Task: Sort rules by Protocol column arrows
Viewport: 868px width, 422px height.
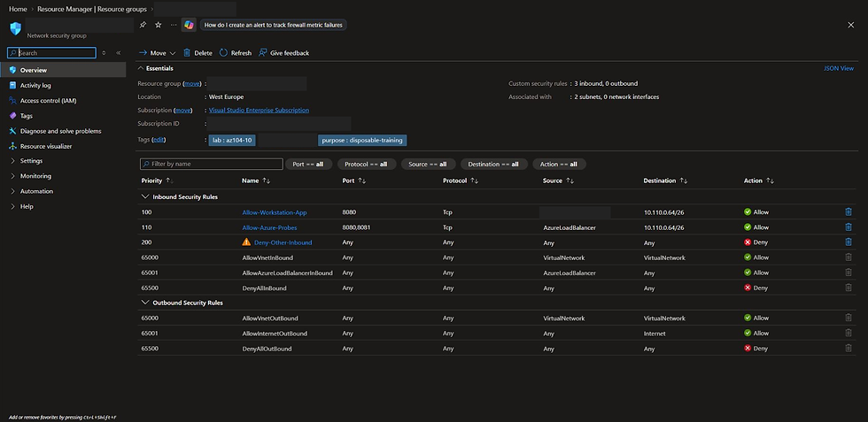Action: click(x=475, y=180)
